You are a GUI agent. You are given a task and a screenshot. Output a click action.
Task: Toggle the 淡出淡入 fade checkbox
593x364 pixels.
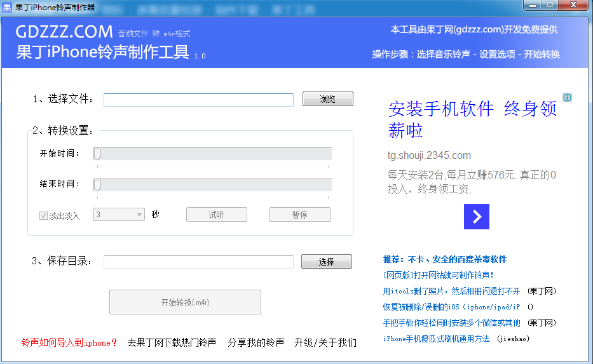(43, 215)
